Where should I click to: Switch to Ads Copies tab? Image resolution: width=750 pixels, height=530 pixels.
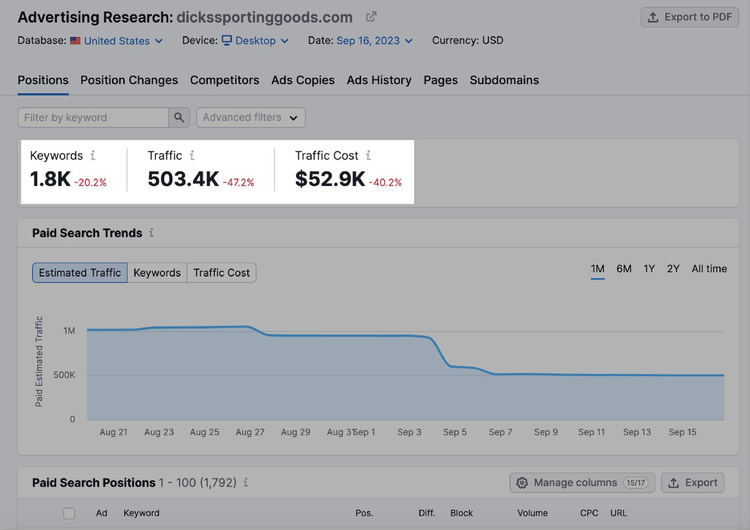click(x=303, y=80)
